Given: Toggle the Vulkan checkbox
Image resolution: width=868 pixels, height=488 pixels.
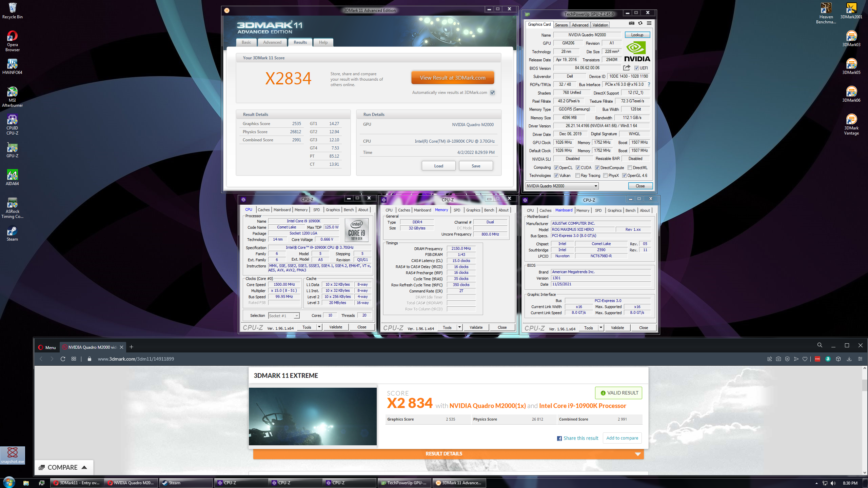Looking at the screenshot, I should [x=556, y=176].
